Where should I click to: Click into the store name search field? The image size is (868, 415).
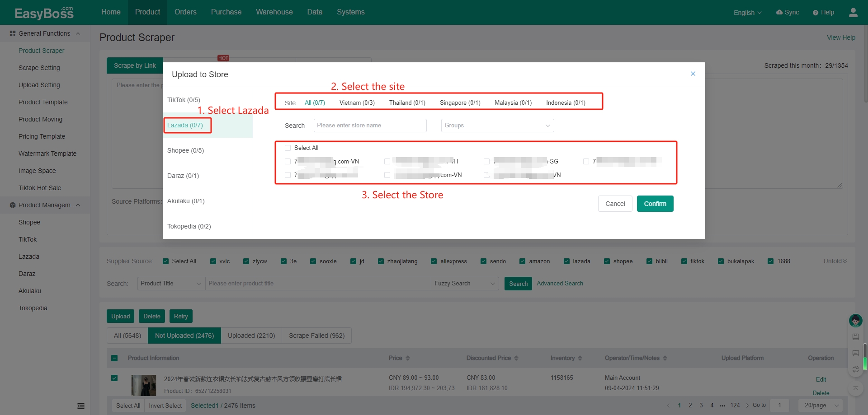370,126
